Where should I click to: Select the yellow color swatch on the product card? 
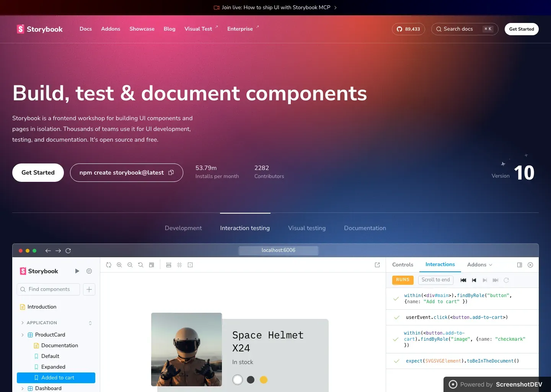click(x=264, y=380)
